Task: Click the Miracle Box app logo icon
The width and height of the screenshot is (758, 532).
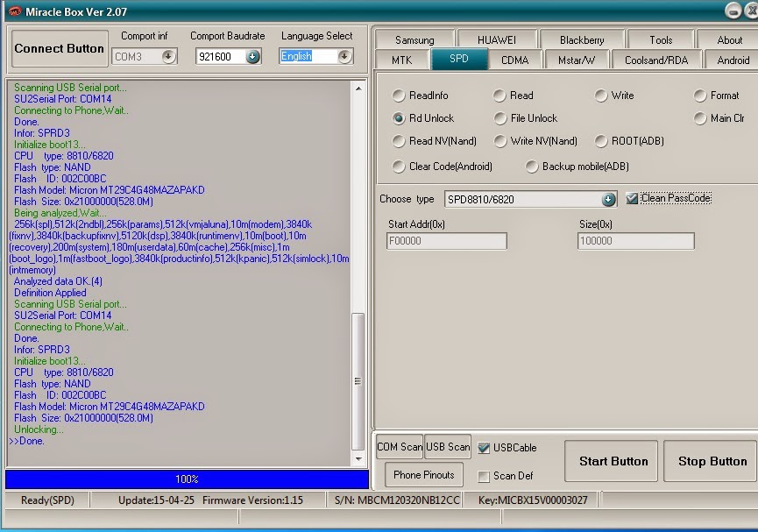Action: click(x=15, y=11)
